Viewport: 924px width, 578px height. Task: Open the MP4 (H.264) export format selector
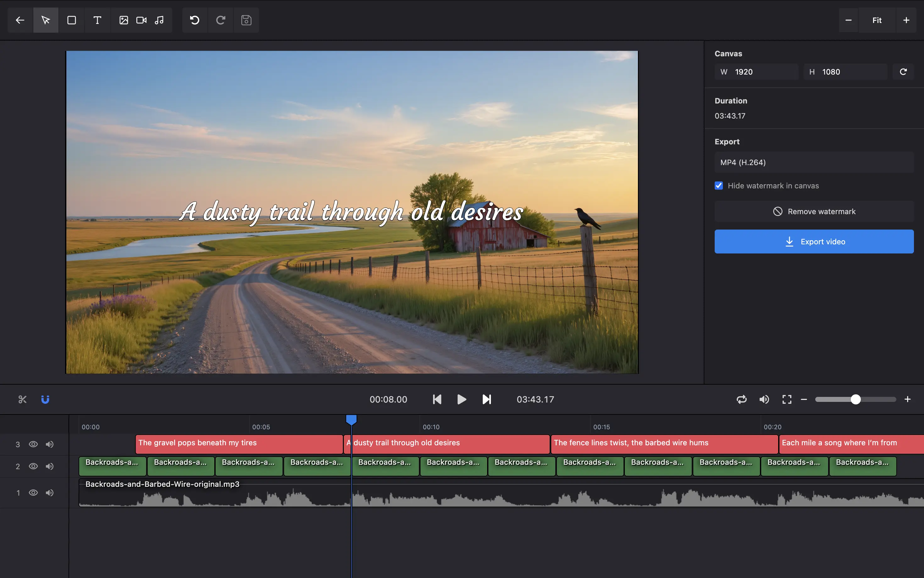[x=813, y=162]
